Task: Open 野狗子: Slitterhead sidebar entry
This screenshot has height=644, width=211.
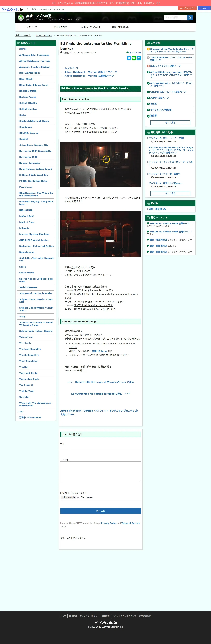Action: point(30,417)
